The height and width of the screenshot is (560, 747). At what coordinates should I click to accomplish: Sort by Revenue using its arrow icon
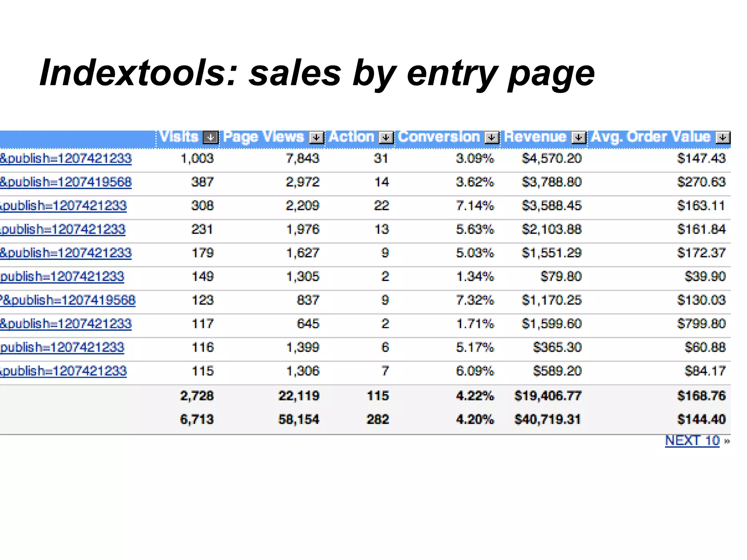[578, 137]
